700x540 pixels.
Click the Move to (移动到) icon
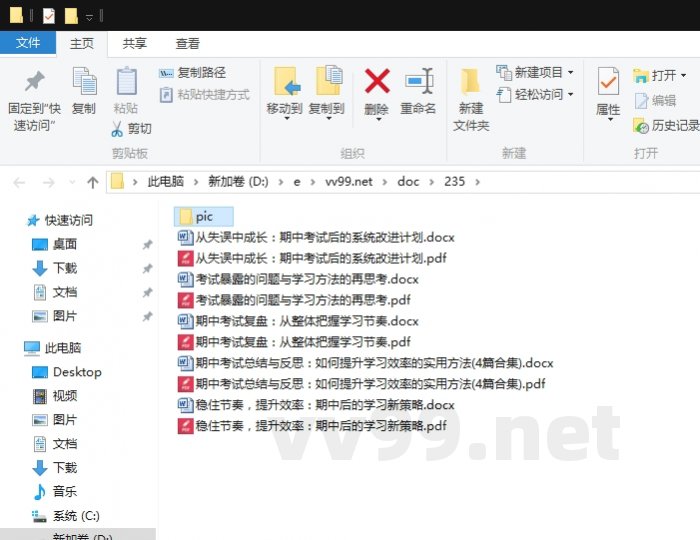point(287,81)
